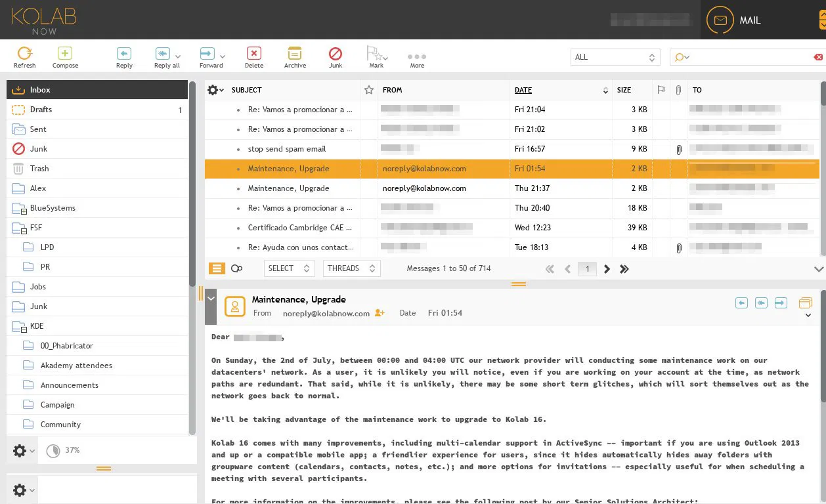
Task: Click the sender contact photo icon
Action: pos(235,306)
